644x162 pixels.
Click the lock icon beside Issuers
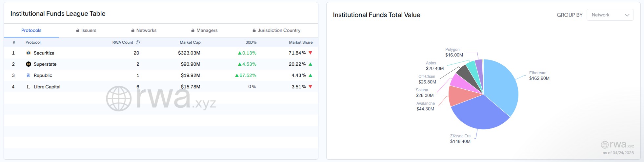pos(78,30)
